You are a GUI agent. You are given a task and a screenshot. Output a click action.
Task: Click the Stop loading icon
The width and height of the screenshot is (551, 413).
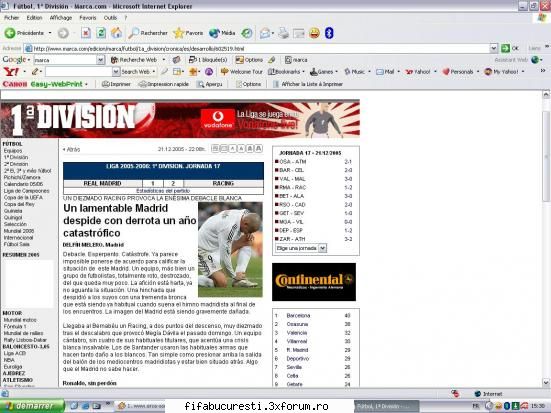pos(85,33)
